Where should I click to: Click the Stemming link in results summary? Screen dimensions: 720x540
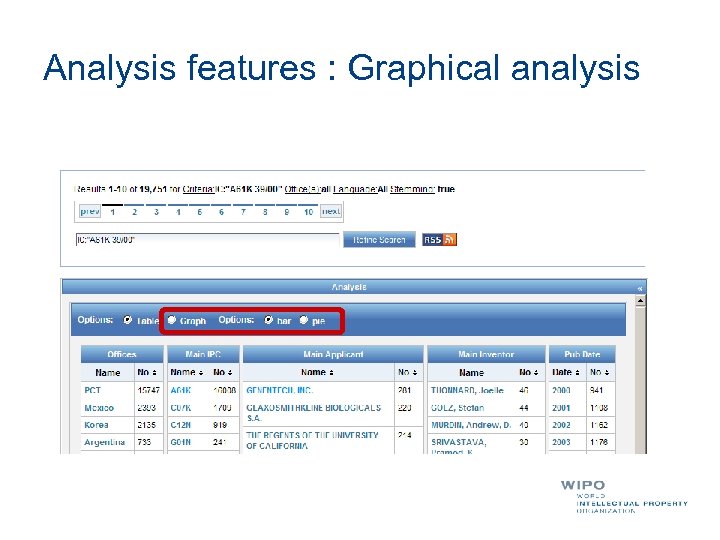pos(411,189)
